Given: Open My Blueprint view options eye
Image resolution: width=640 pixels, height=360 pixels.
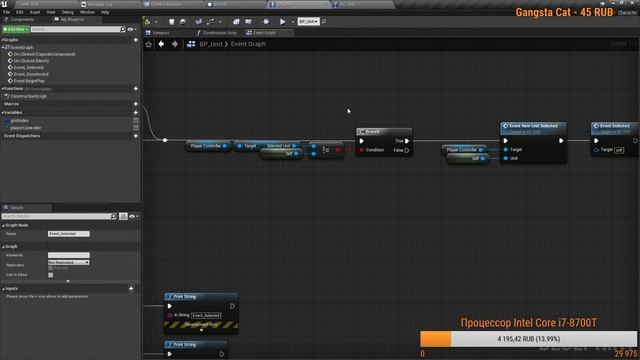Looking at the screenshot, I should pyautogui.click(x=131, y=29).
